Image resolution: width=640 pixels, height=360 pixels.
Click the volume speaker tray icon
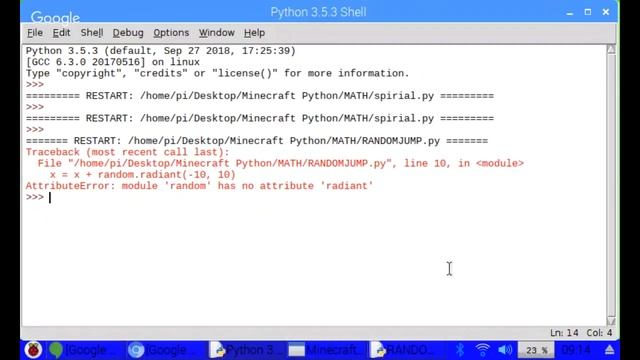click(505, 350)
